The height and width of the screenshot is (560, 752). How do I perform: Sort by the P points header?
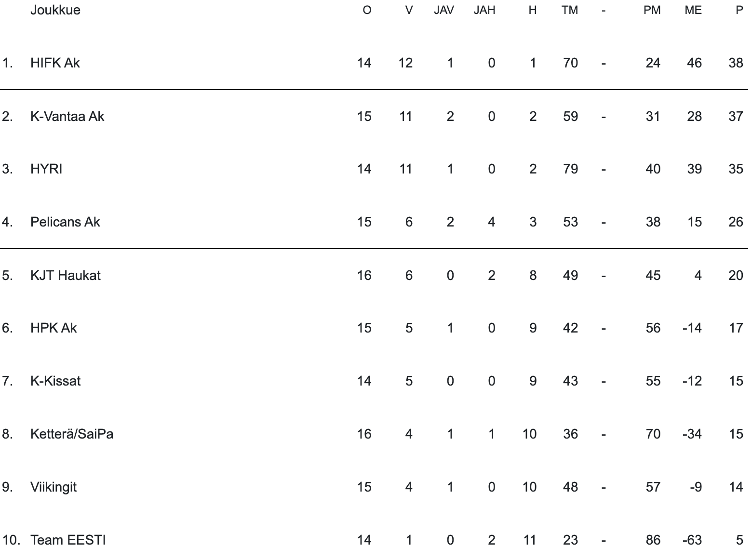coord(739,10)
